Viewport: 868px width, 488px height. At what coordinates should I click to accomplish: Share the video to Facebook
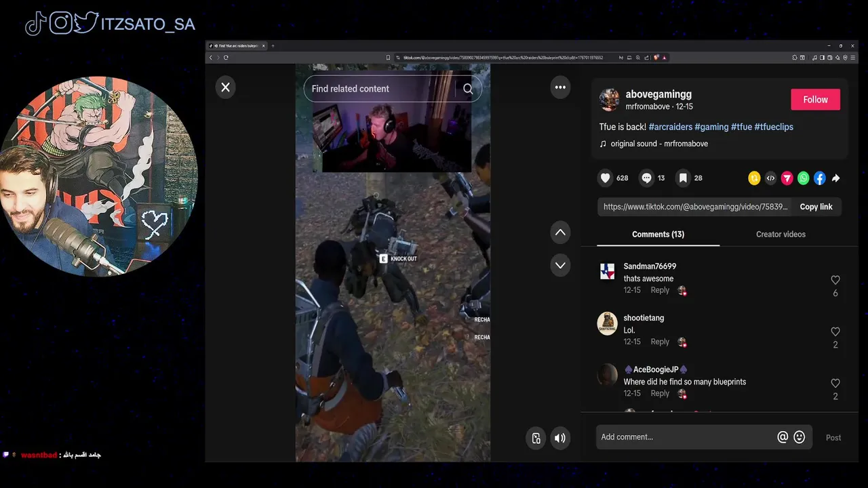click(x=819, y=178)
